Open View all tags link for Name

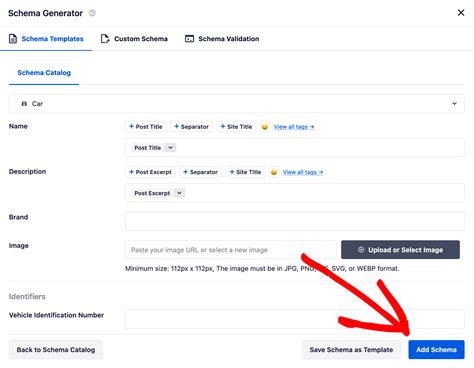294,127
